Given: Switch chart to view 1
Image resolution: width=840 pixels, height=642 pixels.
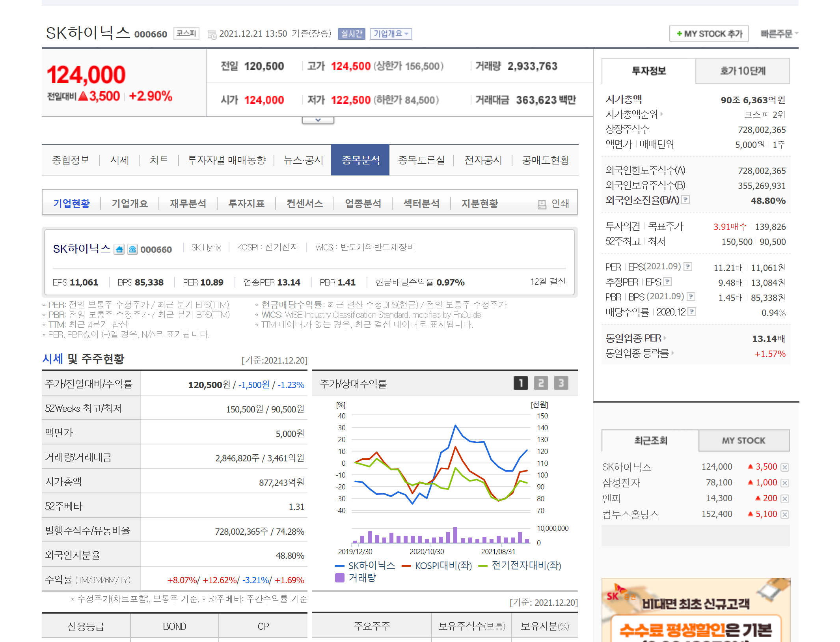Looking at the screenshot, I should click(x=521, y=383).
